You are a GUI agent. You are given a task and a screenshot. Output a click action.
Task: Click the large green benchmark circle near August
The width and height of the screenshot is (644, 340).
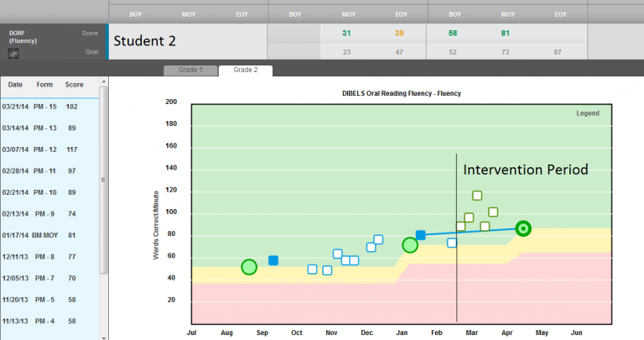click(x=249, y=267)
